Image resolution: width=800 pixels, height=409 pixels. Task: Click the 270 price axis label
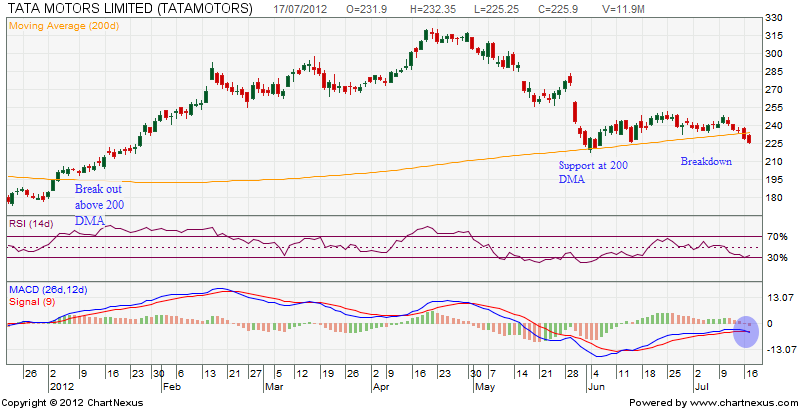point(774,90)
